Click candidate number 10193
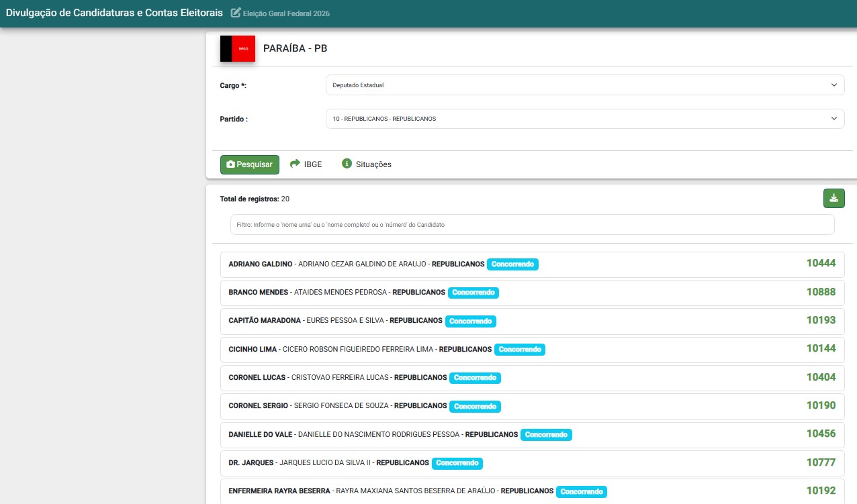 pyautogui.click(x=821, y=320)
